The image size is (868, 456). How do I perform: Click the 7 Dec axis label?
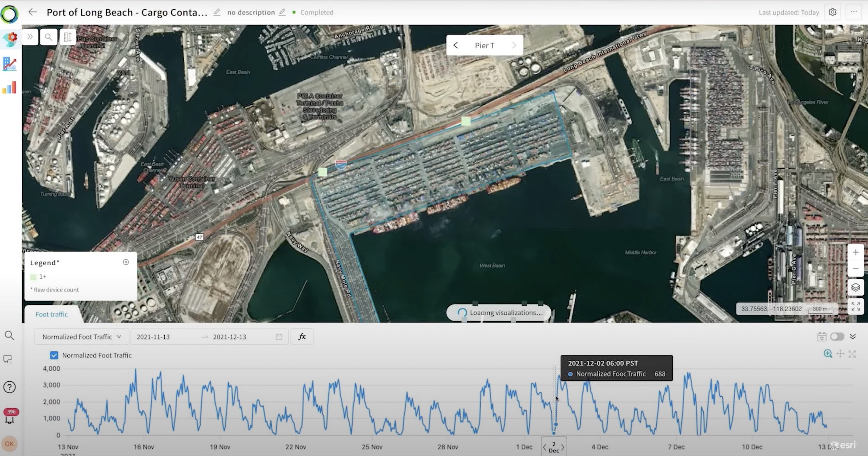click(676, 447)
